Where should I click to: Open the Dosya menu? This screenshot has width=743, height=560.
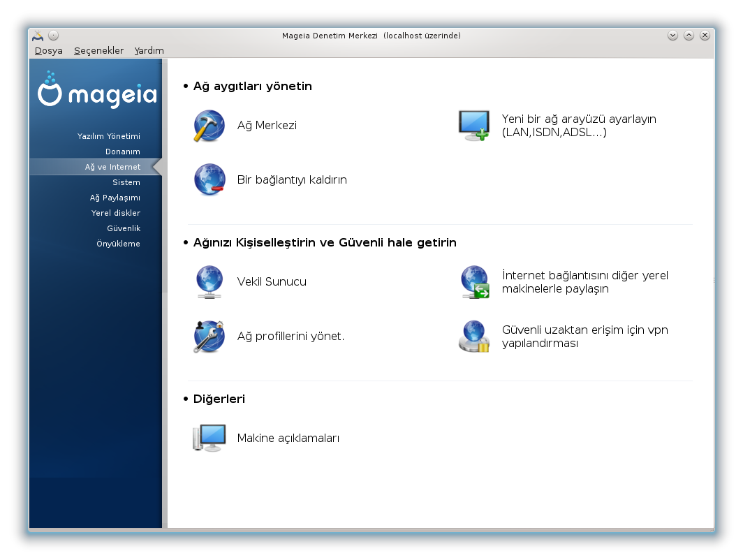tap(48, 51)
